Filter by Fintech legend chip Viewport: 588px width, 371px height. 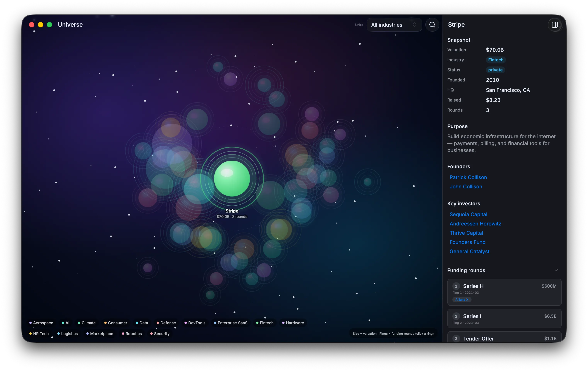(x=265, y=323)
